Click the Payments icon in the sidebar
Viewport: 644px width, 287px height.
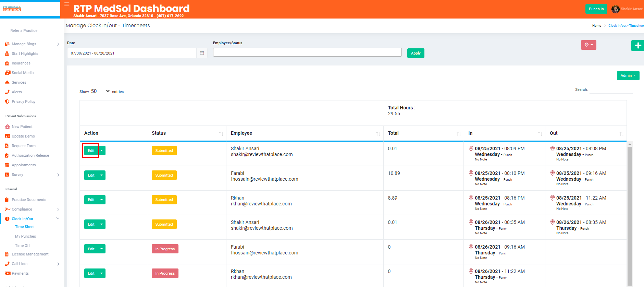coord(8,273)
